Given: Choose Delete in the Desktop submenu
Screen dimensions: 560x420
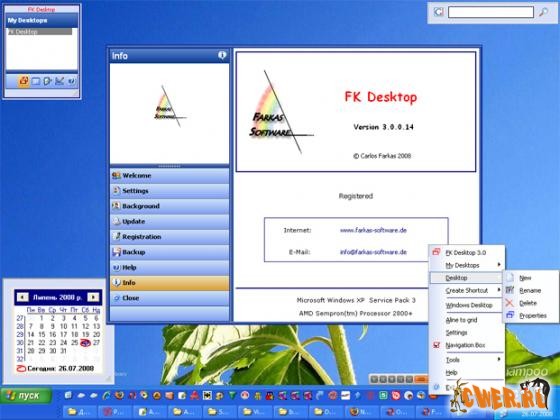Looking at the screenshot, I should pyautogui.click(x=530, y=303).
